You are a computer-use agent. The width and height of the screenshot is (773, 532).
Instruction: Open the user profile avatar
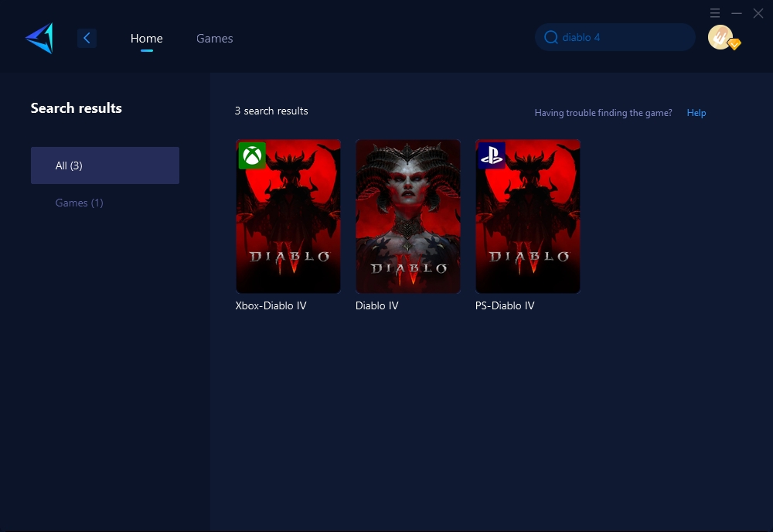pyautogui.click(x=720, y=37)
